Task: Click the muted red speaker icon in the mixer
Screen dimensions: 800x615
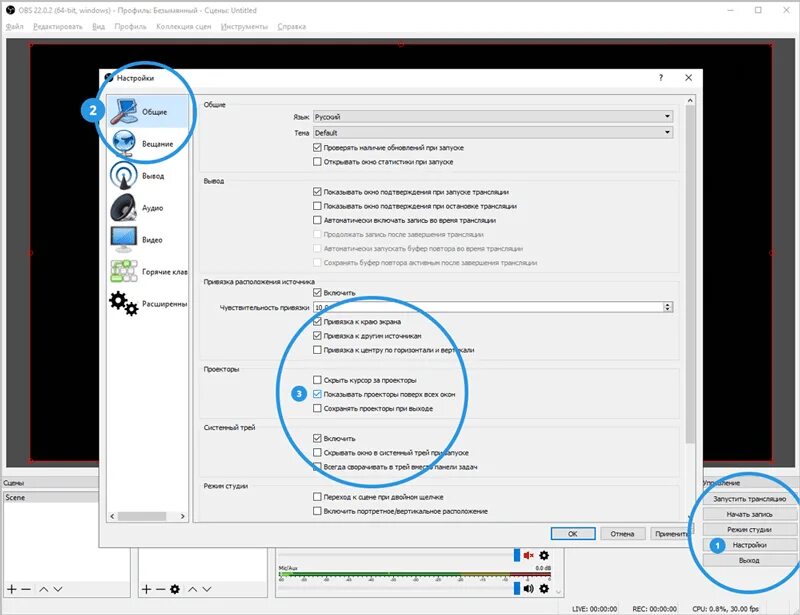Action: (529, 555)
